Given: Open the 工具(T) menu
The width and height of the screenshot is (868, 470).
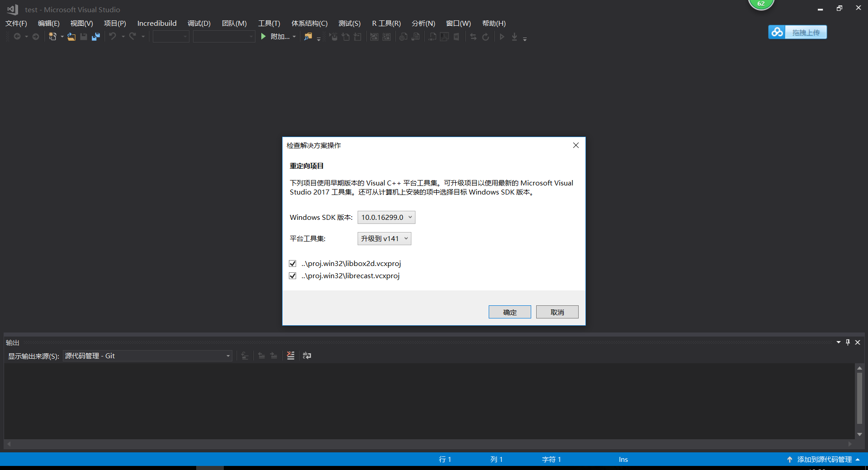Looking at the screenshot, I should coord(269,23).
